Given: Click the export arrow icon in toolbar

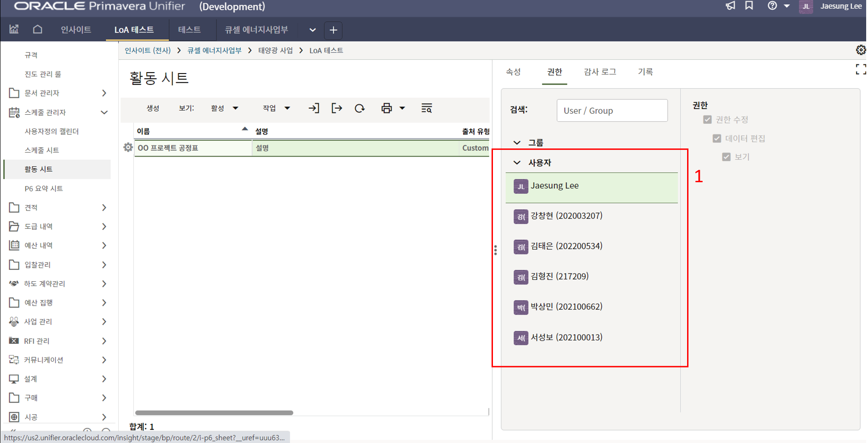Looking at the screenshot, I should pos(337,108).
